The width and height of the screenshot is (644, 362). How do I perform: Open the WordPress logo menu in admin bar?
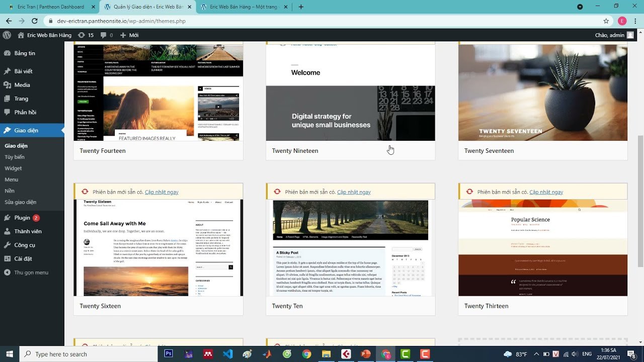point(7,35)
